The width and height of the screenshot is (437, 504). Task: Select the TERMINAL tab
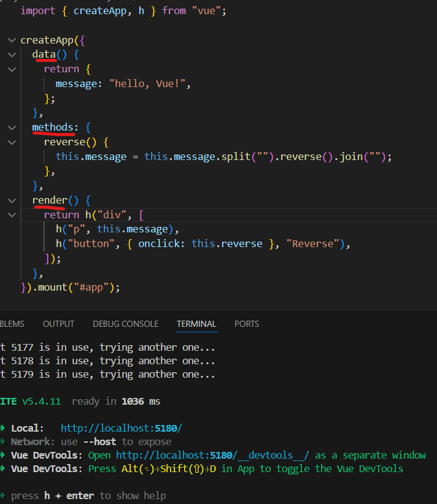click(x=196, y=324)
